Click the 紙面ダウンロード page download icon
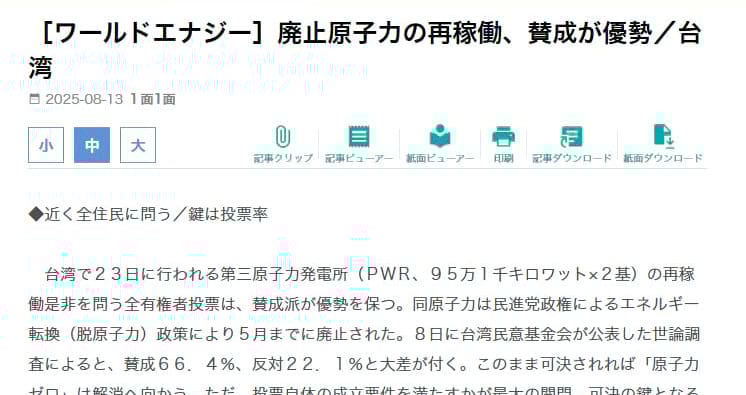746x395 pixels. point(663,137)
